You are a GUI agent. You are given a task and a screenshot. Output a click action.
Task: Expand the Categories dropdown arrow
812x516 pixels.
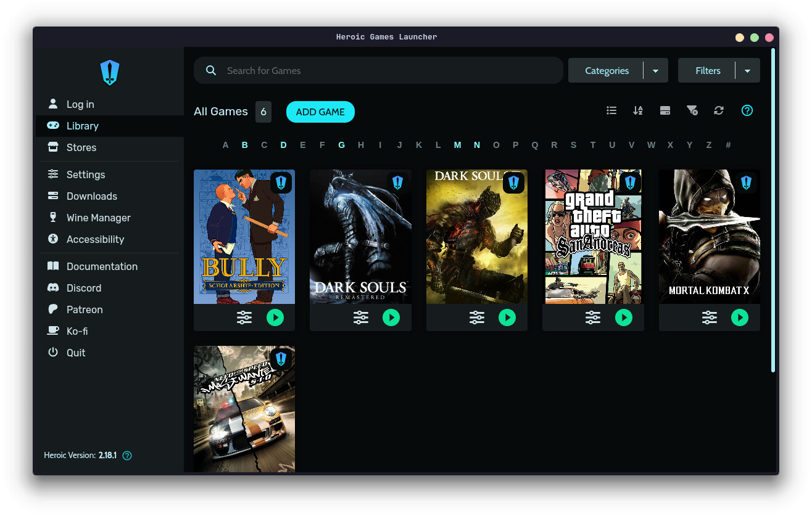(x=655, y=71)
